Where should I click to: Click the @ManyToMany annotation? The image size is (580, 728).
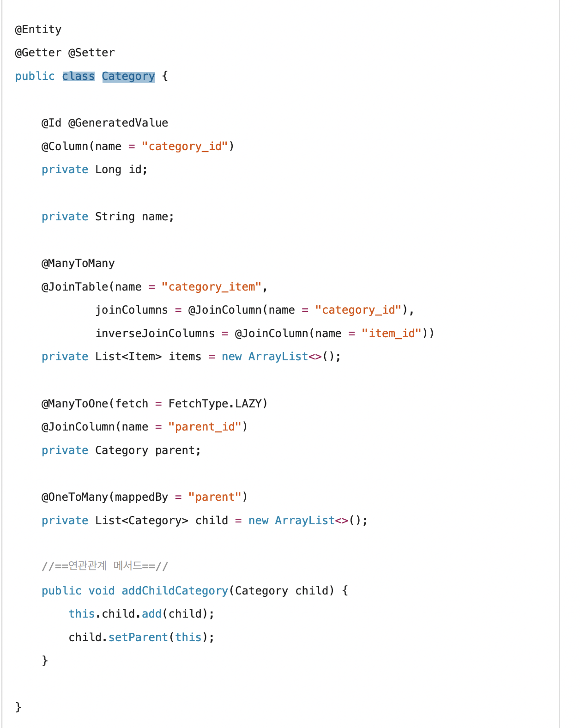click(x=78, y=263)
